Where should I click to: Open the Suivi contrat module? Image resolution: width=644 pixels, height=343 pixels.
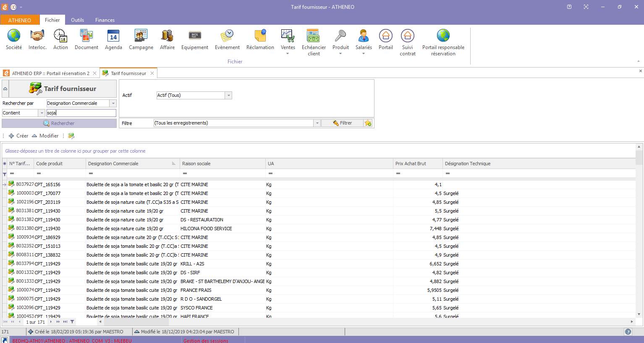tap(408, 42)
